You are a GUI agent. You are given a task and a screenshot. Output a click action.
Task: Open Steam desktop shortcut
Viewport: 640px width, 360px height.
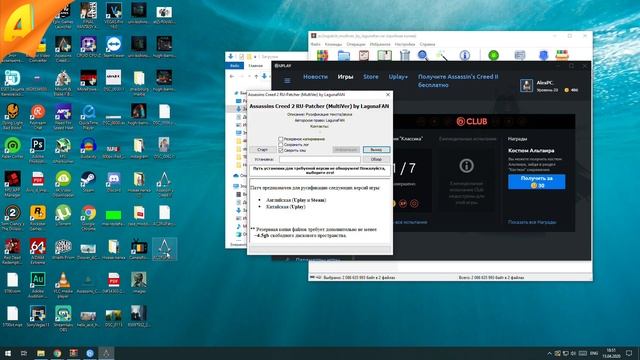click(88, 182)
